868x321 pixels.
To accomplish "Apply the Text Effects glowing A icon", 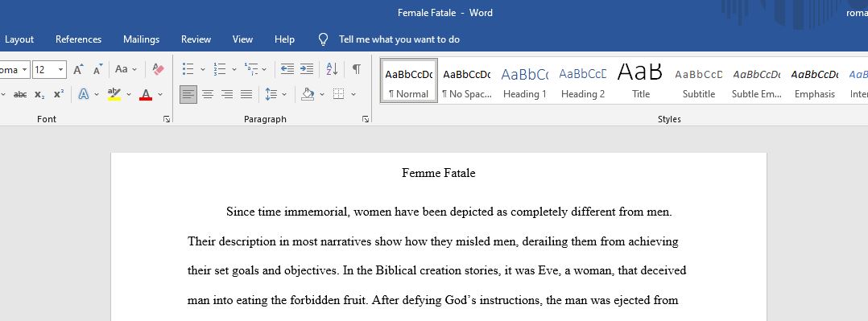I will [x=84, y=94].
